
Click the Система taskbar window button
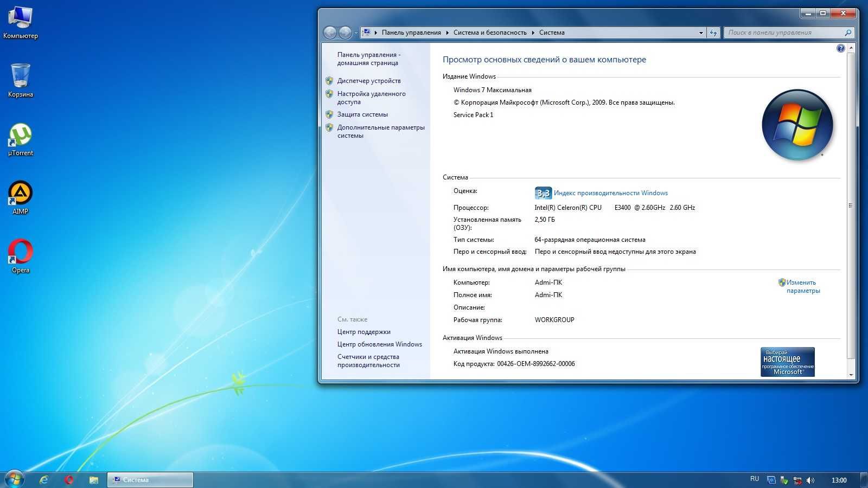(x=150, y=480)
